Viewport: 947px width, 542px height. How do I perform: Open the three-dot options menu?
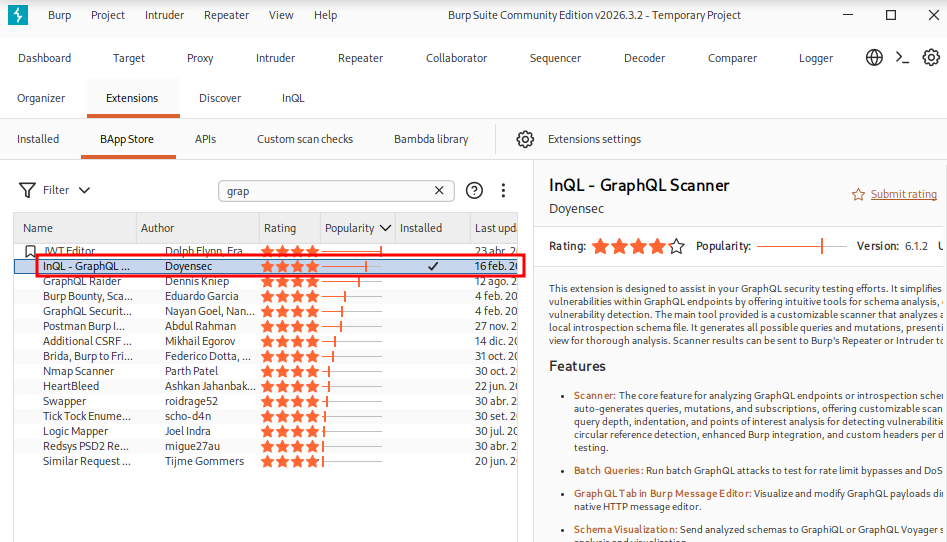click(x=503, y=190)
